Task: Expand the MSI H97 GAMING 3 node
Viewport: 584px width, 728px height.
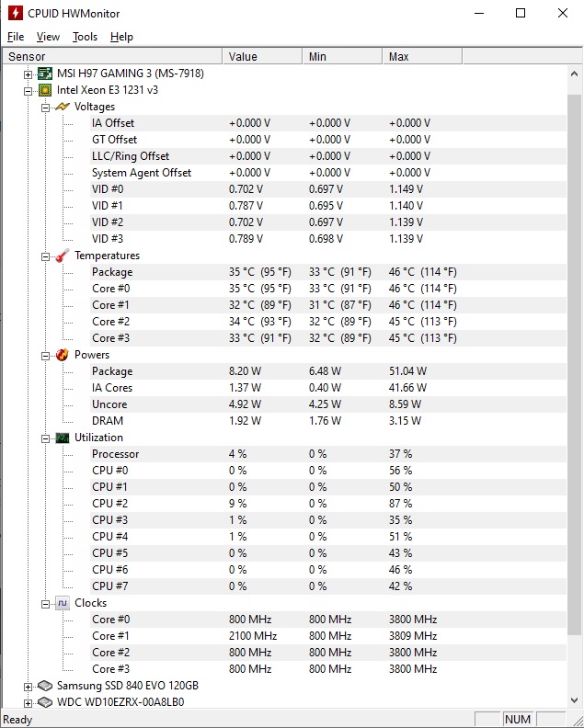Action: pyautogui.click(x=29, y=74)
